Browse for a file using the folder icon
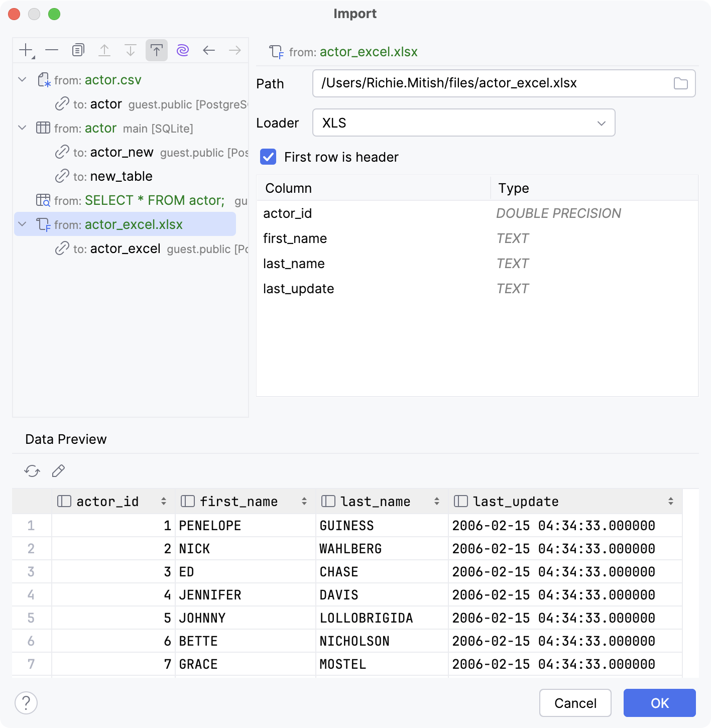The width and height of the screenshot is (711, 728). [681, 83]
